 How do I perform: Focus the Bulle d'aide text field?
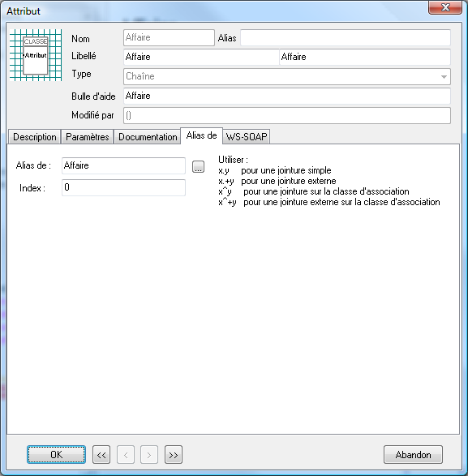pyautogui.click(x=286, y=96)
